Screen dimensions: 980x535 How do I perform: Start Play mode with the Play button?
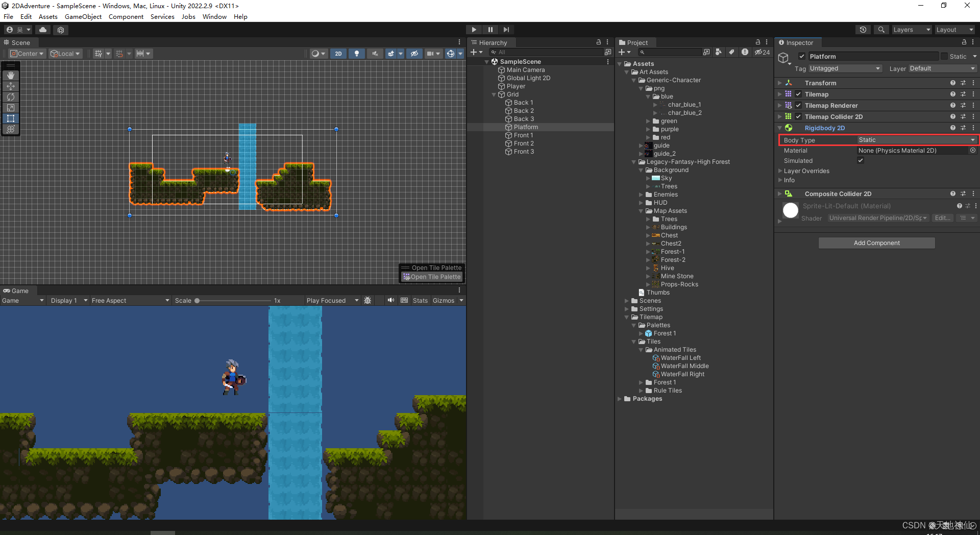[474, 30]
